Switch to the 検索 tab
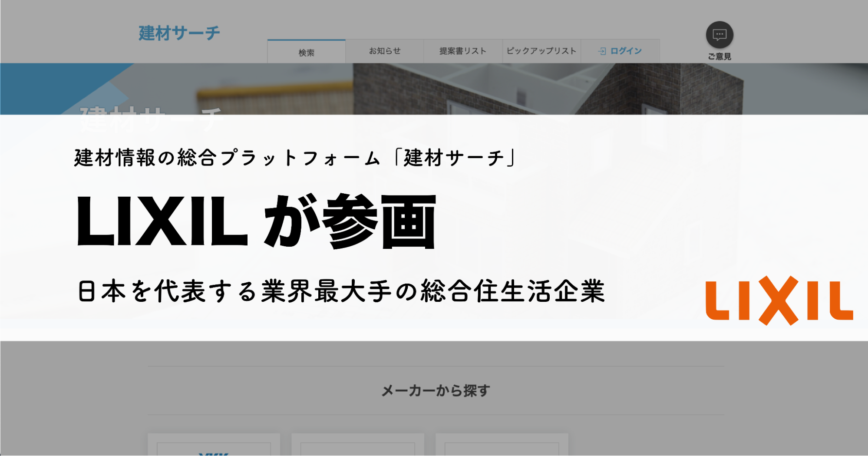Screen dimensions: 868x456 [x=307, y=52]
